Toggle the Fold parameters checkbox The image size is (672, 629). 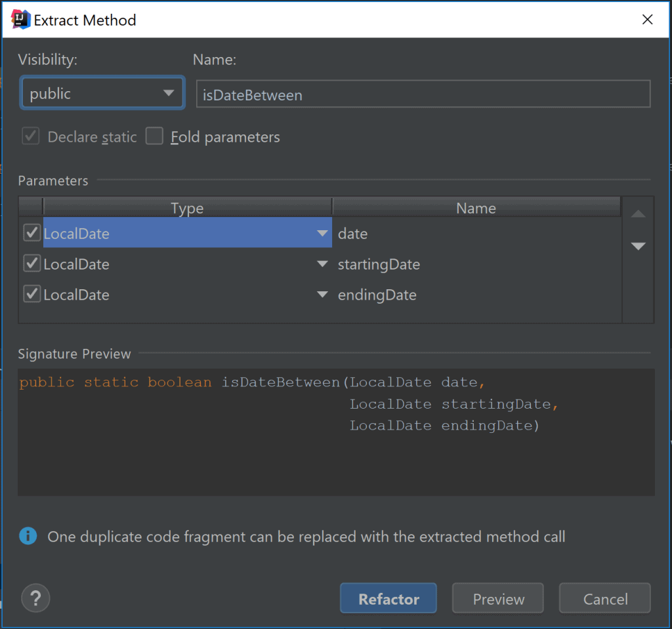pyautogui.click(x=154, y=136)
